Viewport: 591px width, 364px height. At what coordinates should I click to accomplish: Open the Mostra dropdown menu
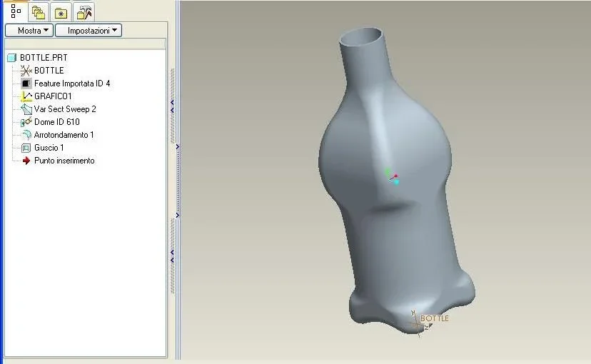(29, 31)
